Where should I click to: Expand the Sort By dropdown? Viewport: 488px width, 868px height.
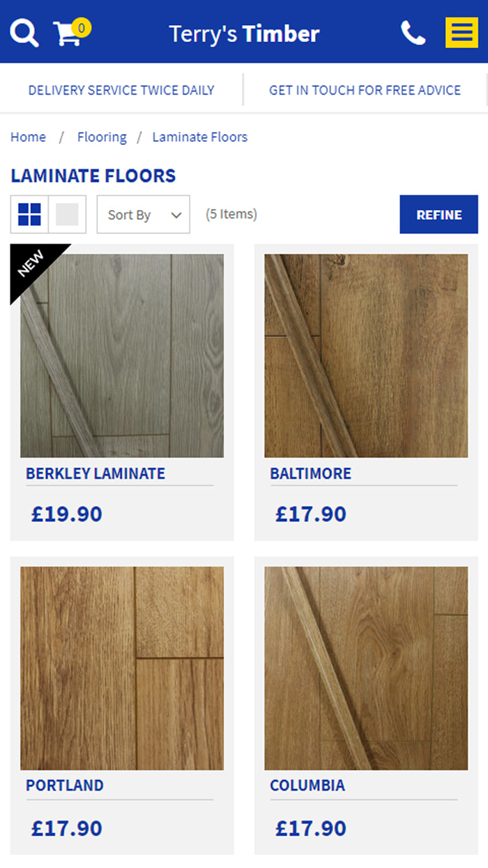(143, 214)
